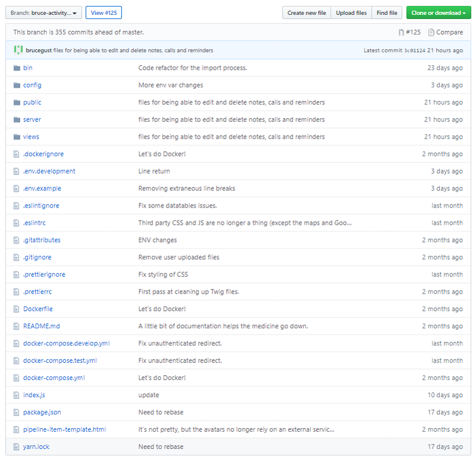Click Create new file button
476x459 pixels.
point(306,12)
